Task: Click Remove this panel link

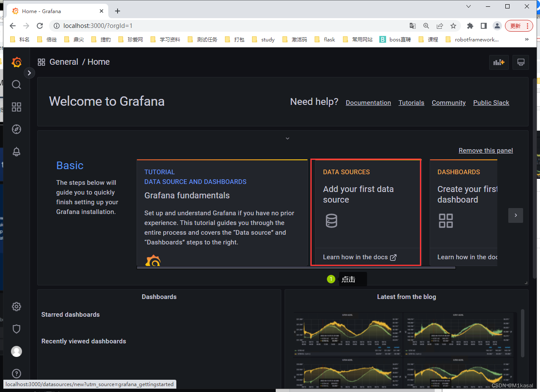Action: pos(486,151)
